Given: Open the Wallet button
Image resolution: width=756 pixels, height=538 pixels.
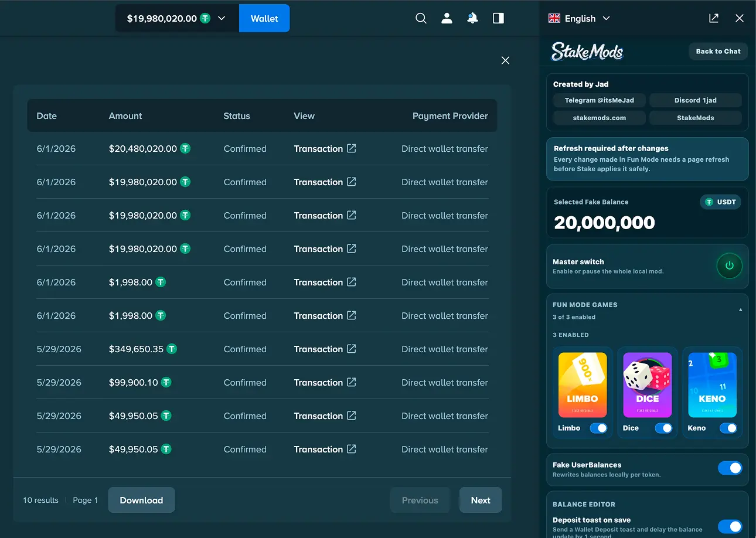Looking at the screenshot, I should point(264,18).
